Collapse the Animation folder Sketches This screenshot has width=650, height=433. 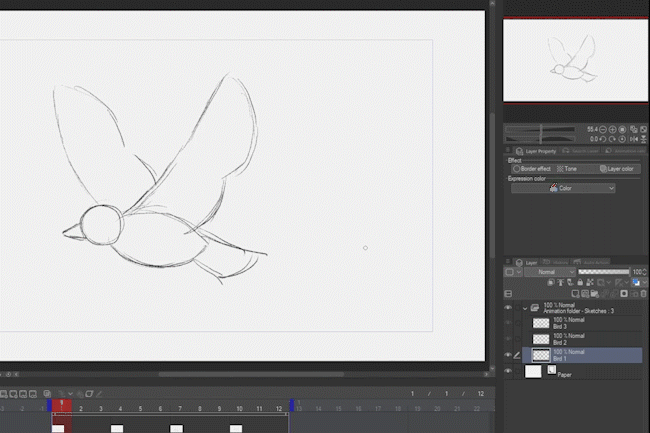[525, 308]
